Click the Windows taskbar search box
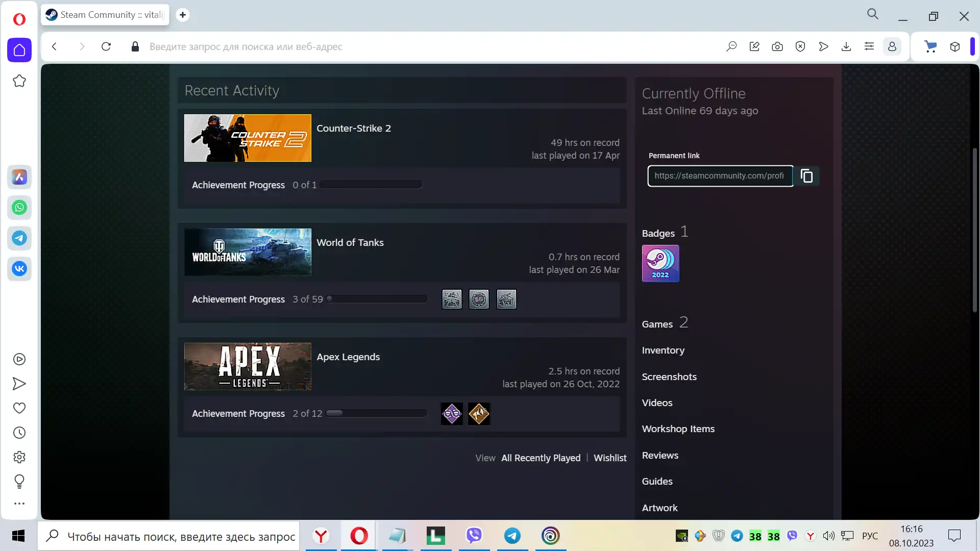 click(x=168, y=536)
